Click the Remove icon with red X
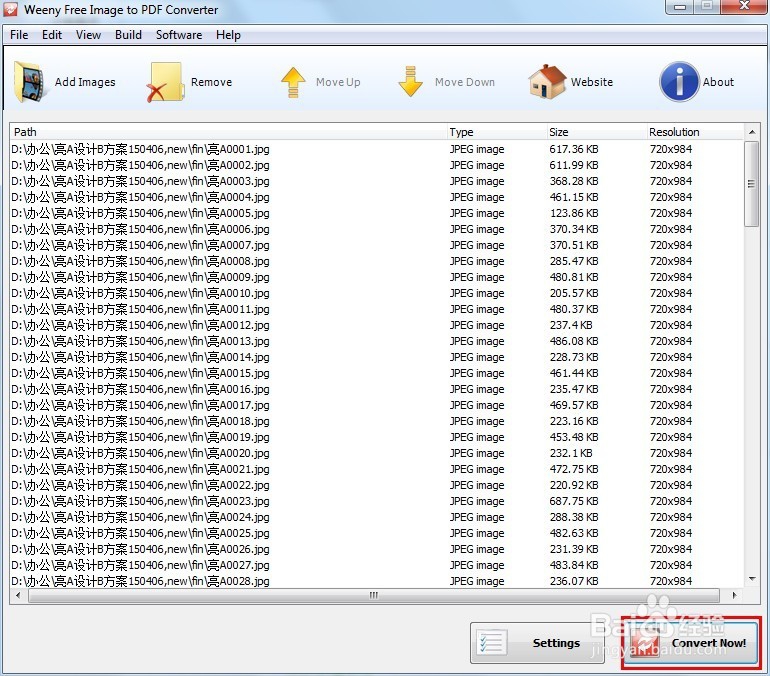Screen dimensions: 770x676 [165, 82]
